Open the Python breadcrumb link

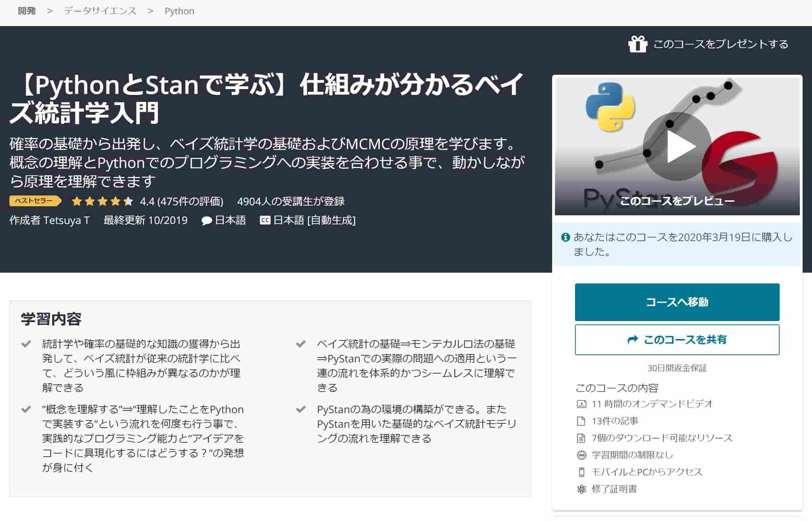coord(180,11)
